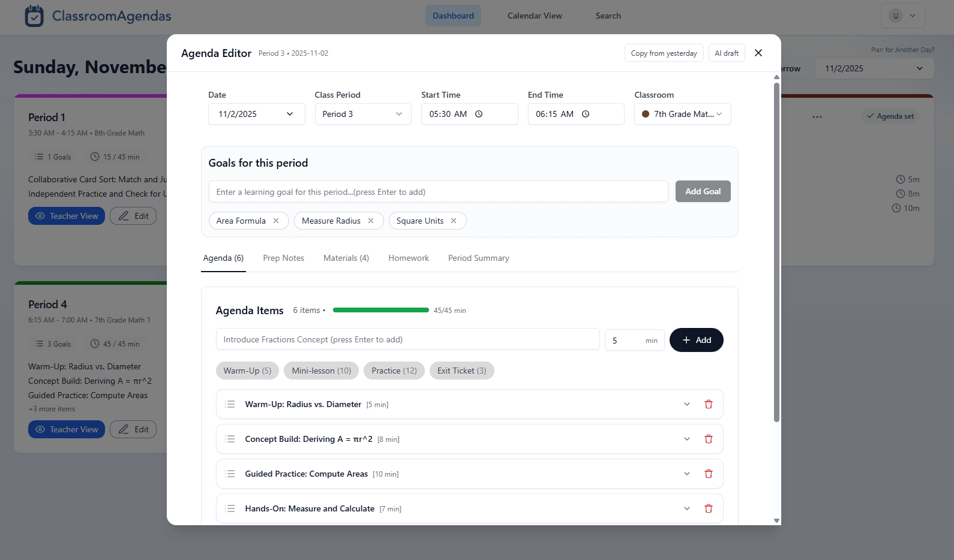Image resolution: width=954 pixels, height=560 pixels.
Task: Click Period 1 goals list icon
Action: tap(39, 157)
